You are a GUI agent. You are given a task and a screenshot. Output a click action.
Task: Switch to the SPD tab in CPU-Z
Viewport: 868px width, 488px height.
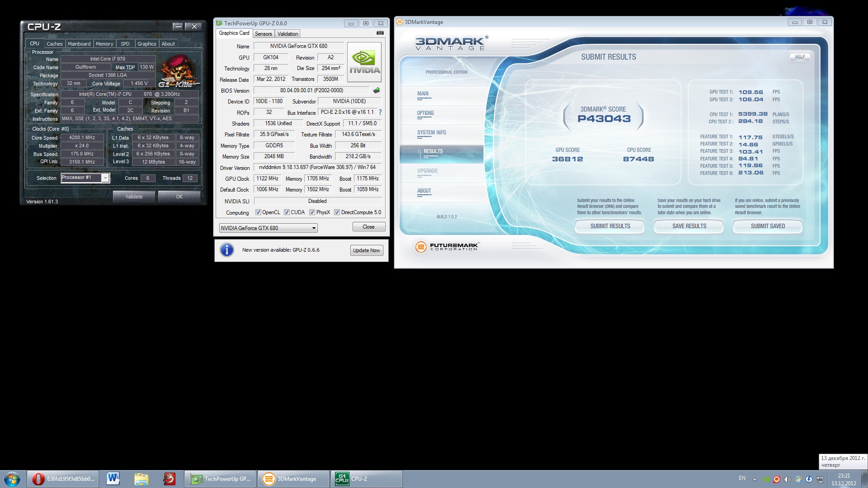point(125,44)
